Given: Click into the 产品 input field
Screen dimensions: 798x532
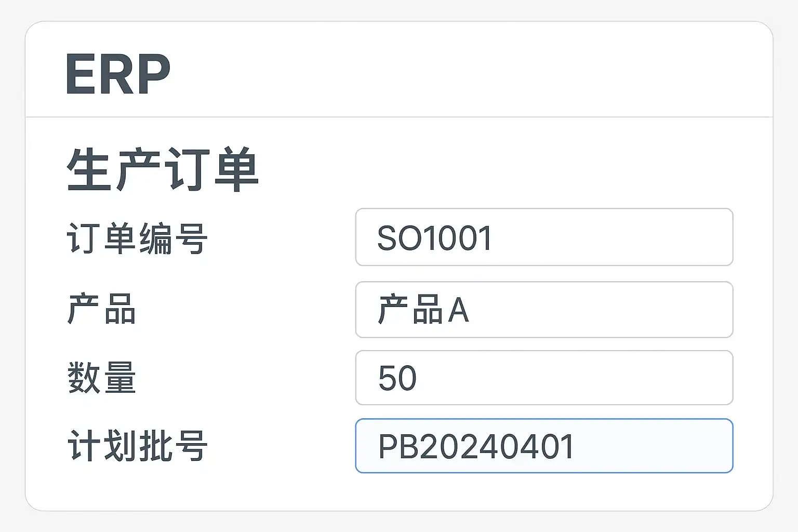Looking at the screenshot, I should click(x=543, y=310).
